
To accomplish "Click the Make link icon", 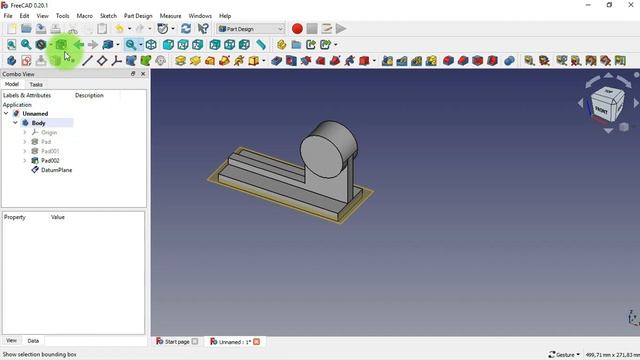I will click(x=311, y=44).
